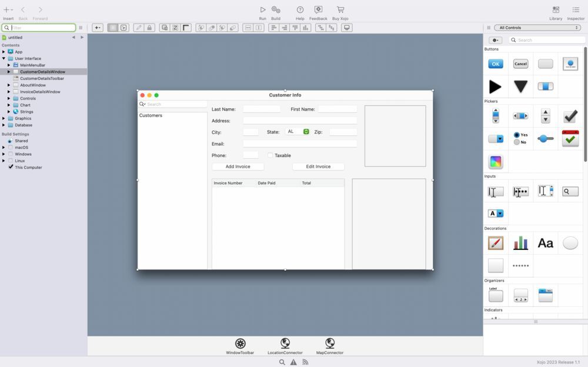Click the Edit Invoice button
Image resolution: width=588 pixels, height=367 pixels.
318,166
